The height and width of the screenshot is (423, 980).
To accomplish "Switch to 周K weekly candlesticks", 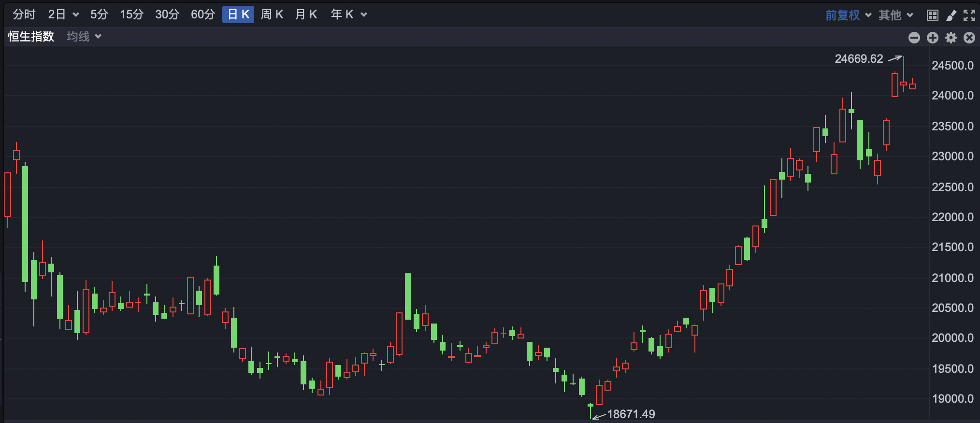I will (x=272, y=14).
